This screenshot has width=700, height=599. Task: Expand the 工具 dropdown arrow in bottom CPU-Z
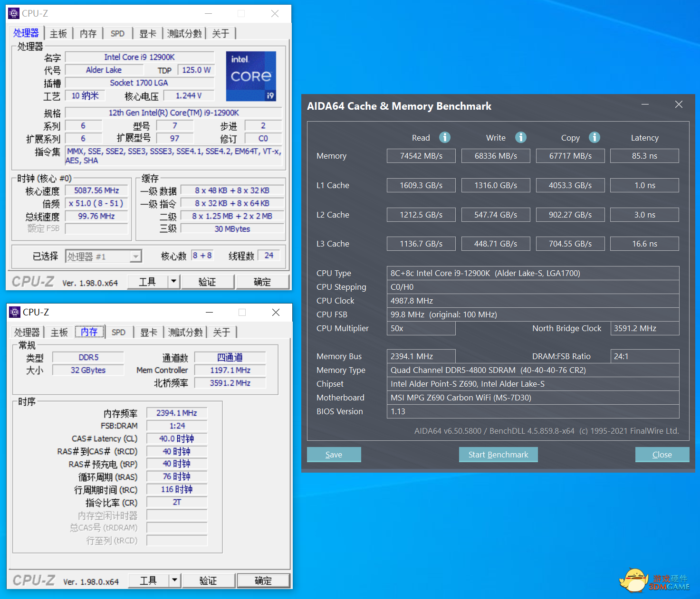[x=175, y=580]
